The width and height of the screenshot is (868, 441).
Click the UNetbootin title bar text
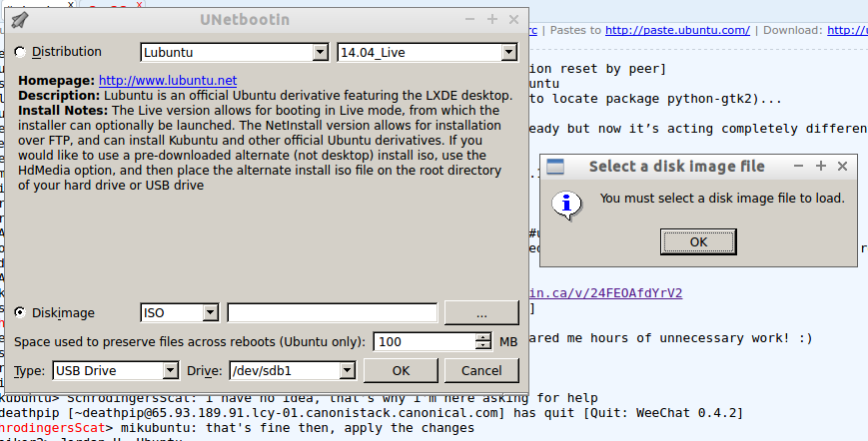click(x=245, y=20)
